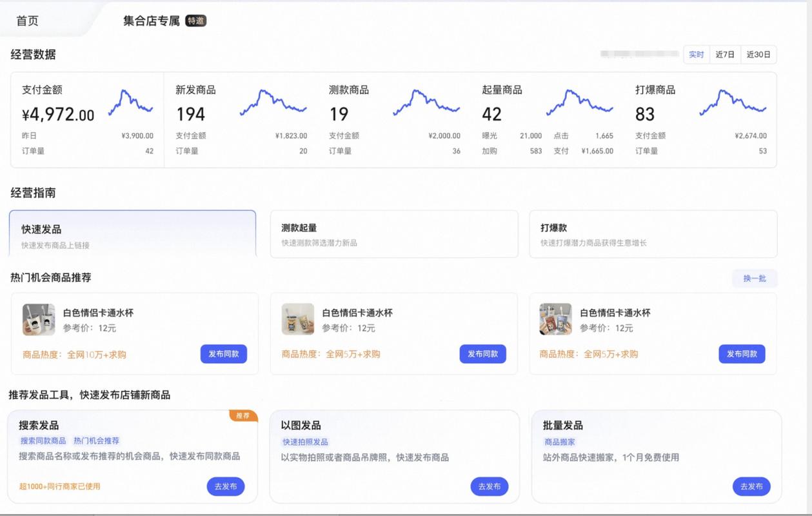Select the 实时 data view

696,54
